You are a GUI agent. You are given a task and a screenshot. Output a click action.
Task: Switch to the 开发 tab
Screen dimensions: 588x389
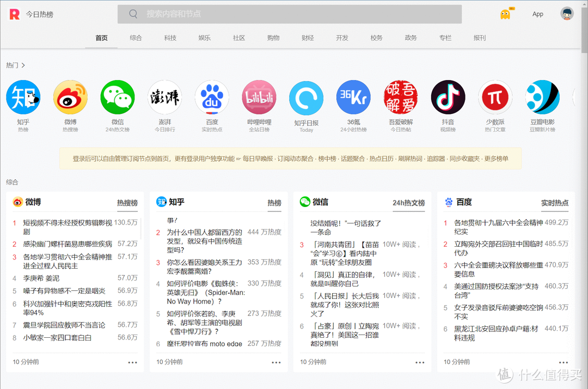click(x=342, y=38)
